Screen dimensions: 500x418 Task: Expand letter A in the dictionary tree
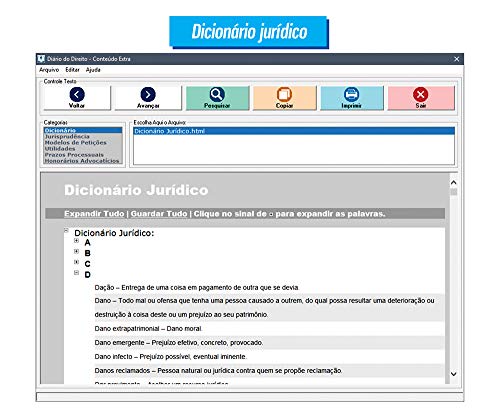(x=76, y=240)
